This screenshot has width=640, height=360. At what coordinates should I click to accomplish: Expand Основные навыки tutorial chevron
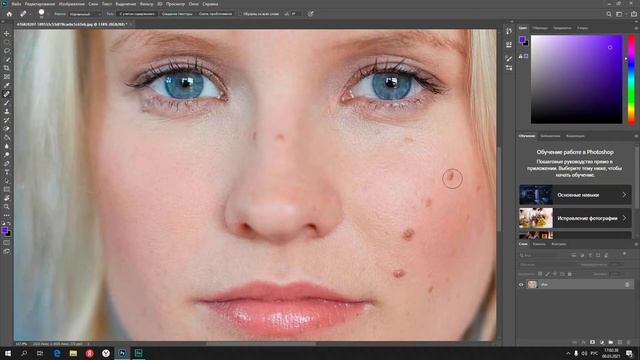coord(624,195)
